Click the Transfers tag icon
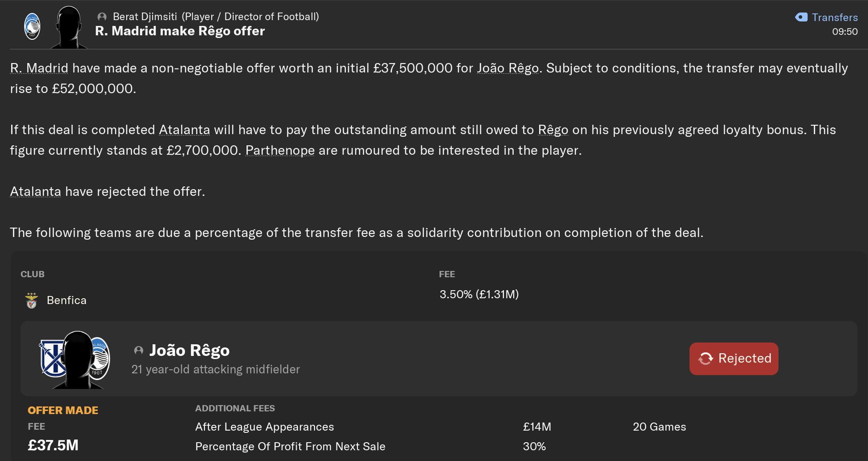This screenshot has height=461, width=868. (801, 17)
